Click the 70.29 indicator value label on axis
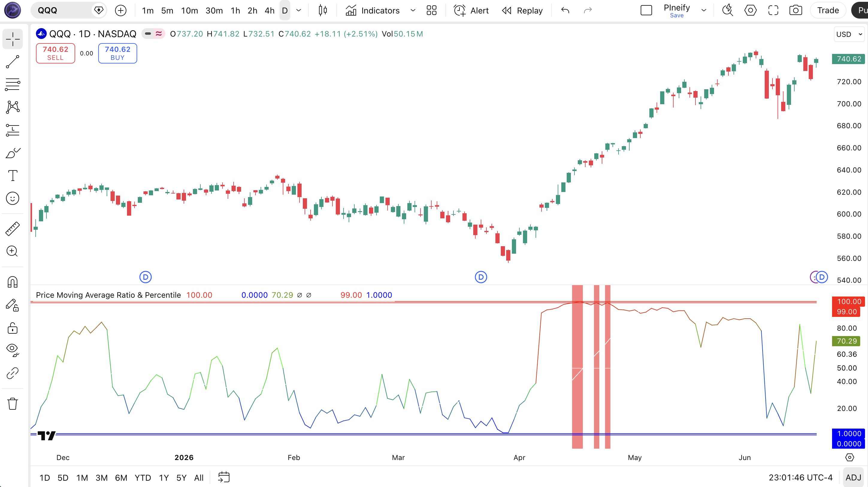 (846, 341)
